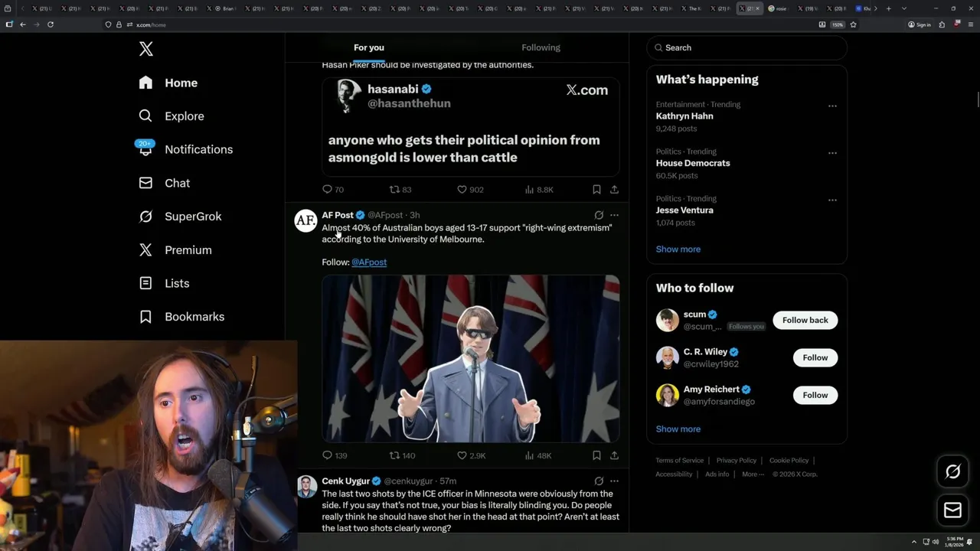
Task: Share the AF Post tweet
Action: [614, 455]
